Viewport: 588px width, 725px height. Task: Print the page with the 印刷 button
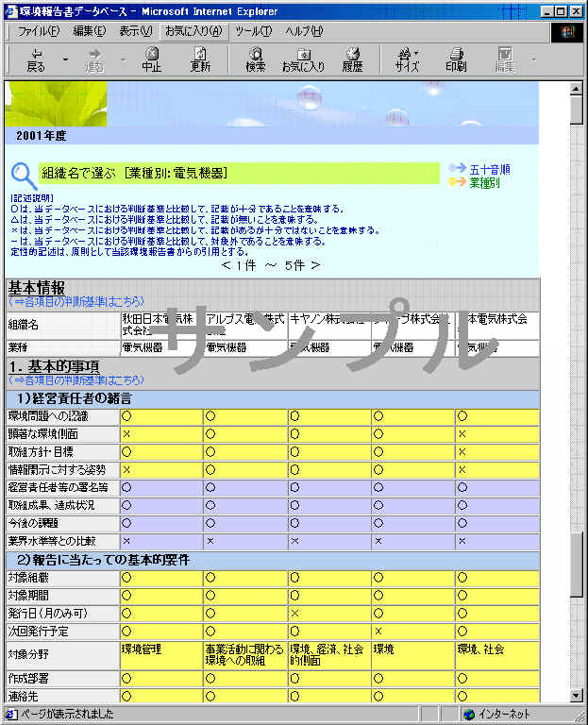pyautogui.click(x=456, y=60)
